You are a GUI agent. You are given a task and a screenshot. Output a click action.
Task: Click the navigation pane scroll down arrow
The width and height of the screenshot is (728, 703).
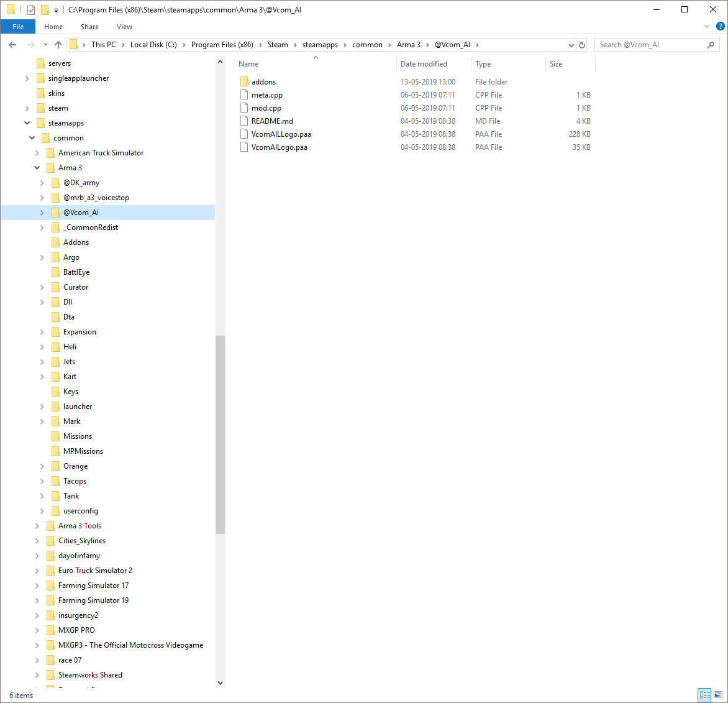click(x=220, y=683)
